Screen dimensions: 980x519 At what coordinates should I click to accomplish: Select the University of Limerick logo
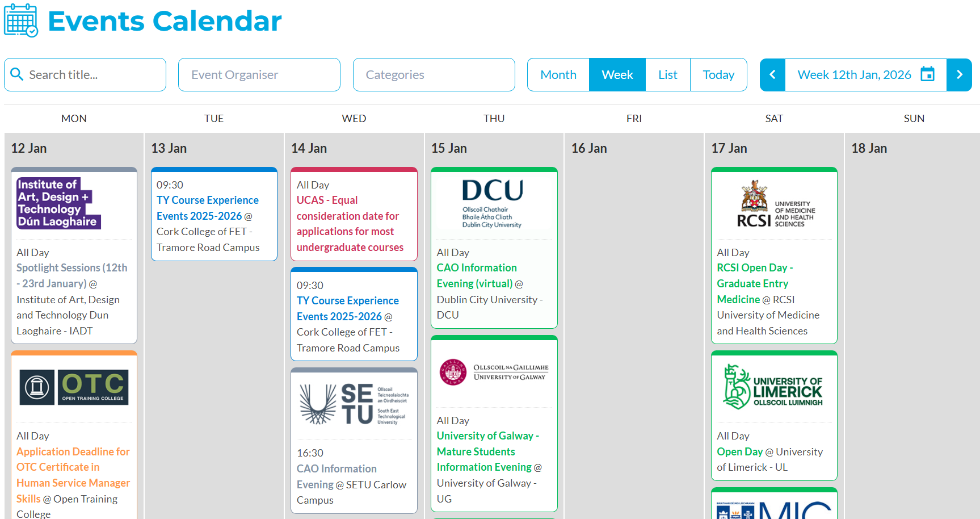pos(773,387)
